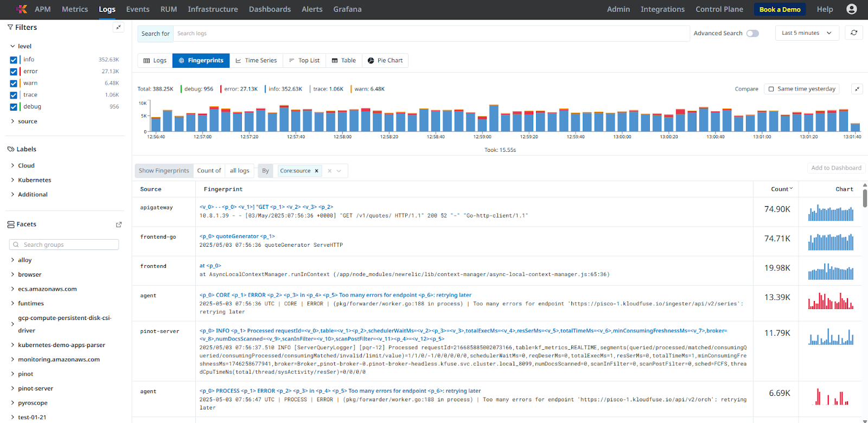Click the Labels tag icon
This screenshot has width=868, height=423.
[11, 149]
